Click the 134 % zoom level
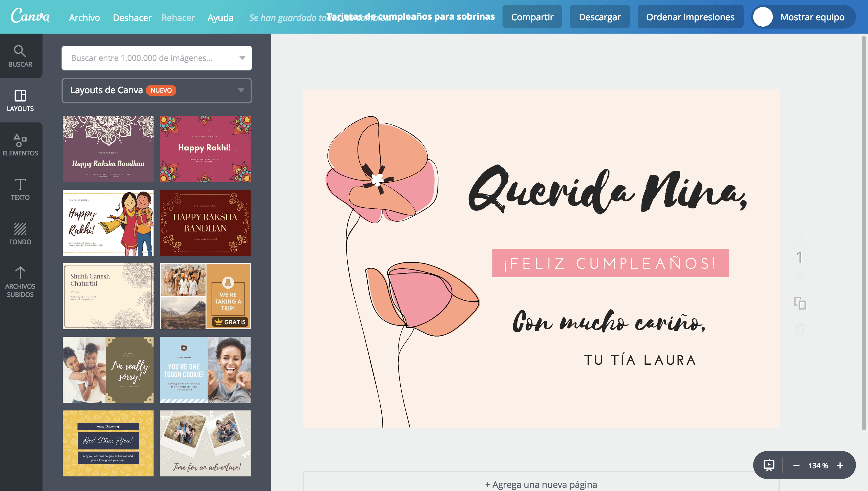The width and height of the screenshot is (868, 491). (818, 465)
